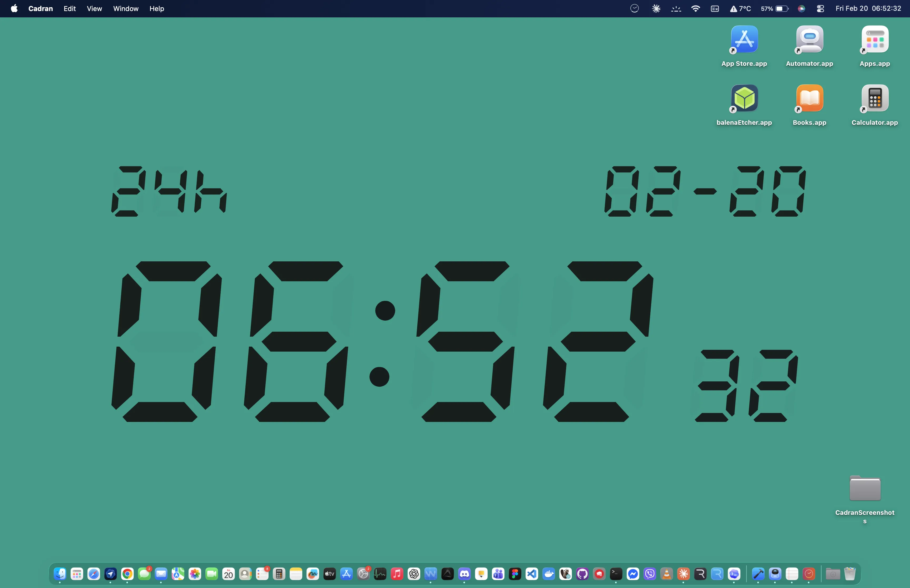The height and width of the screenshot is (588, 910).
Task: Open Control Center from the menu bar
Action: tap(820, 8)
